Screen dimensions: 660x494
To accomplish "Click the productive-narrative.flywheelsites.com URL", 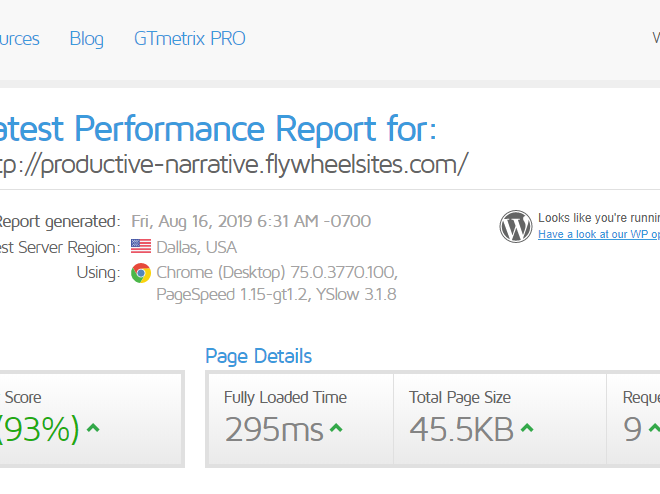I will tap(234, 165).
